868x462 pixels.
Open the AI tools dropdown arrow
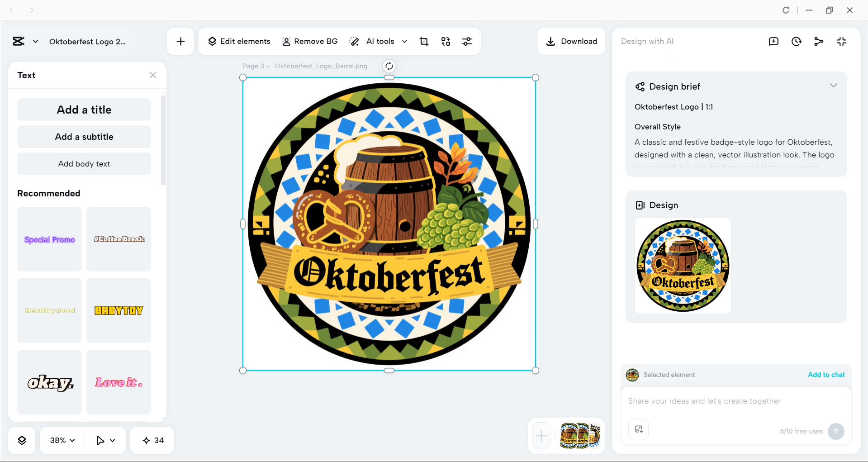click(x=405, y=41)
